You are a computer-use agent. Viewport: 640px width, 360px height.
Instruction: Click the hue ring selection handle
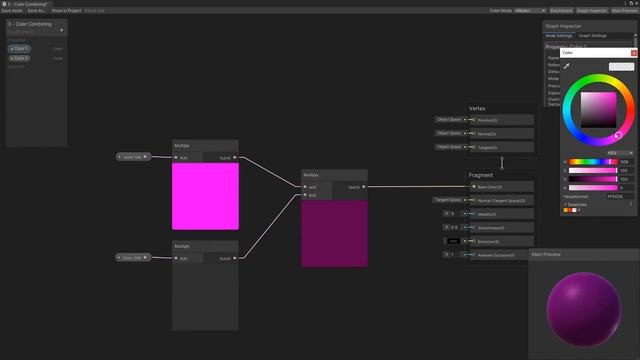(618, 136)
